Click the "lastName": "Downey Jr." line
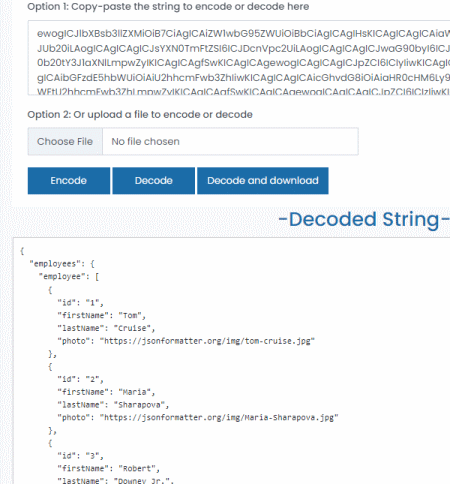Viewport: 450px width, 484px height. point(115,481)
